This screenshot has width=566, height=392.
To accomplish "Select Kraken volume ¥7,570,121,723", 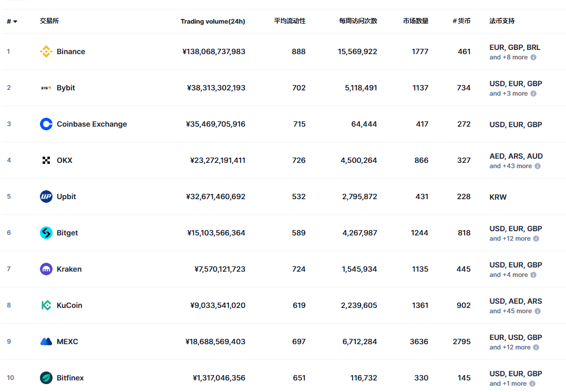I will [220, 269].
